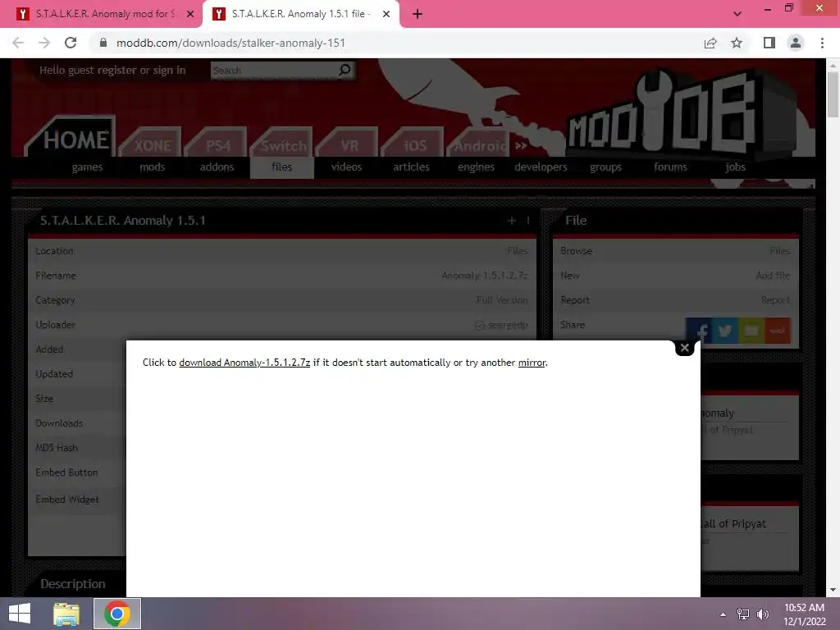Viewport: 840px width, 630px height.
Task: Go back with the browser back arrow
Action: tap(18, 43)
